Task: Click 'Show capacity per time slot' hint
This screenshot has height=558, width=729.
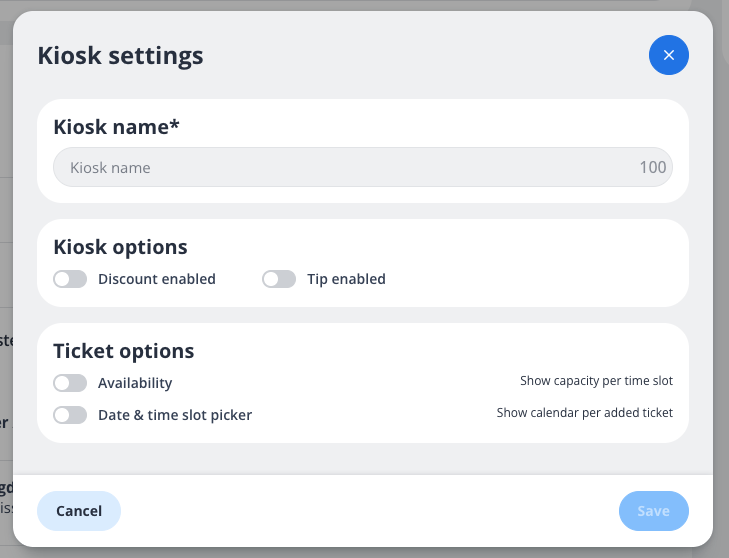Action: [x=596, y=381]
